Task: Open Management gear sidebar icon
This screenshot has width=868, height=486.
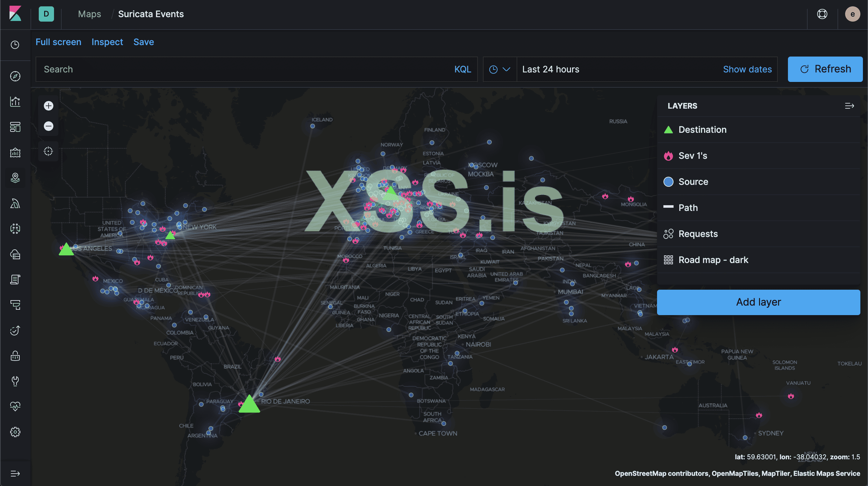Action: (15, 432)
